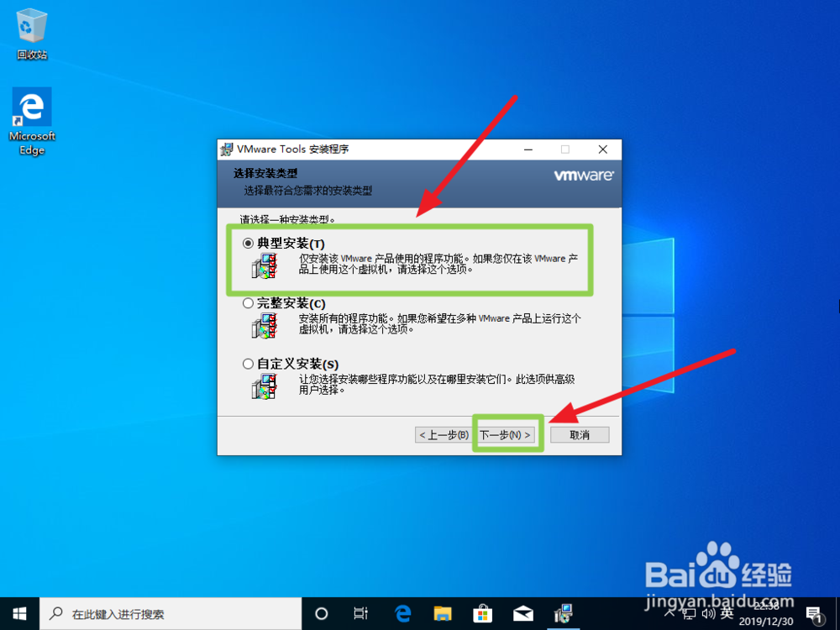Open the Action Center notifications icon

pos(814,615)
